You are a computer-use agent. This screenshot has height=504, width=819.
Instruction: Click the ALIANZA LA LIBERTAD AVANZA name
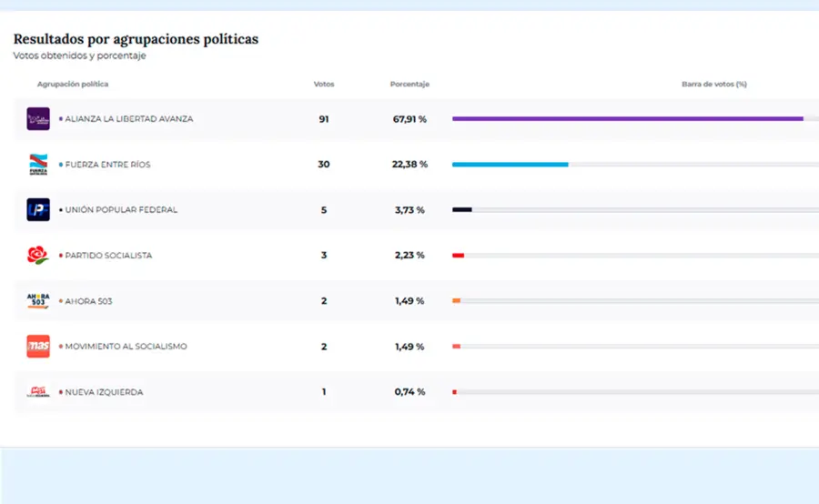pyautogui.click(x=128, y=119)
